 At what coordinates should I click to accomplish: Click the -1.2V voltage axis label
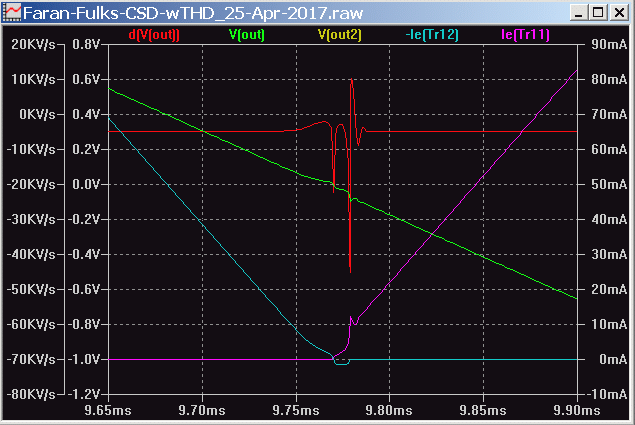83,395
